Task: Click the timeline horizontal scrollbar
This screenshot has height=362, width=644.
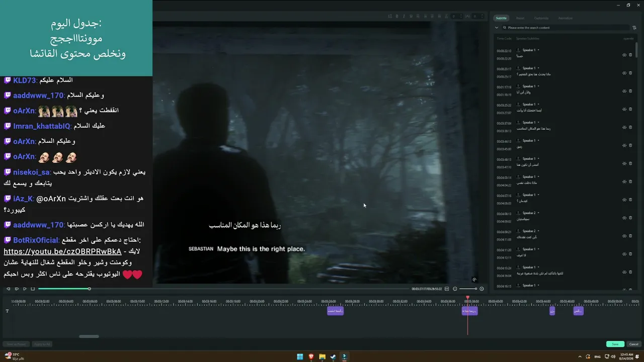Action: (x=89, y=336)
